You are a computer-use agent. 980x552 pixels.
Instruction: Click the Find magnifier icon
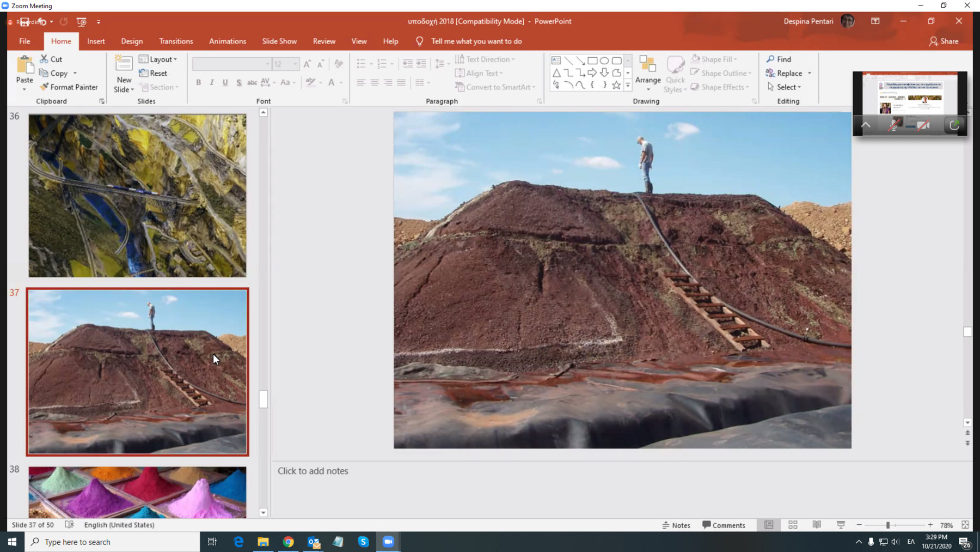click(770, 59)
